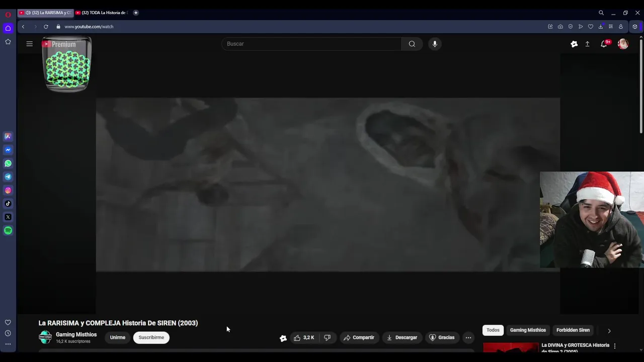
Task: Open the Opera menu logo
Action: click(8, 15)
